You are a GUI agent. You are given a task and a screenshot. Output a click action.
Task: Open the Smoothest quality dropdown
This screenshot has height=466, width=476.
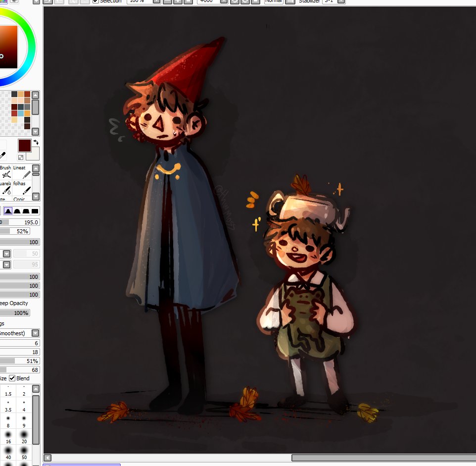(36, 333)
